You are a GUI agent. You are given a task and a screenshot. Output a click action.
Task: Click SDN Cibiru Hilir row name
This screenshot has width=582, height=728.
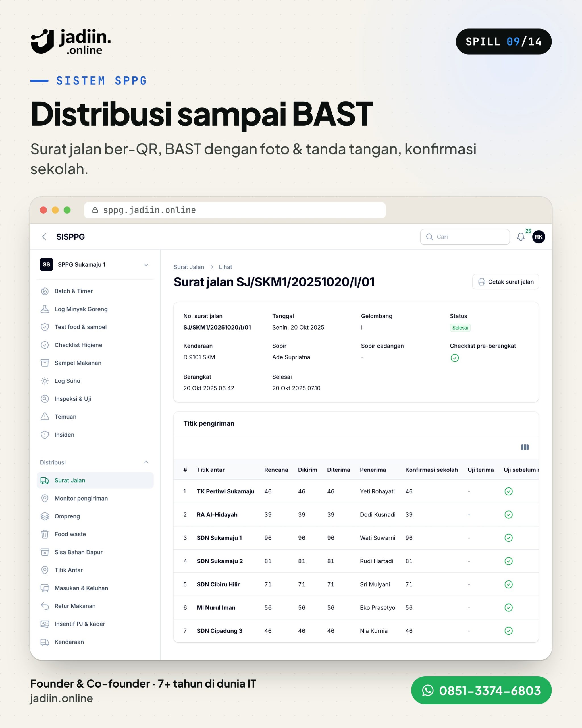click(x=218, y=584)
